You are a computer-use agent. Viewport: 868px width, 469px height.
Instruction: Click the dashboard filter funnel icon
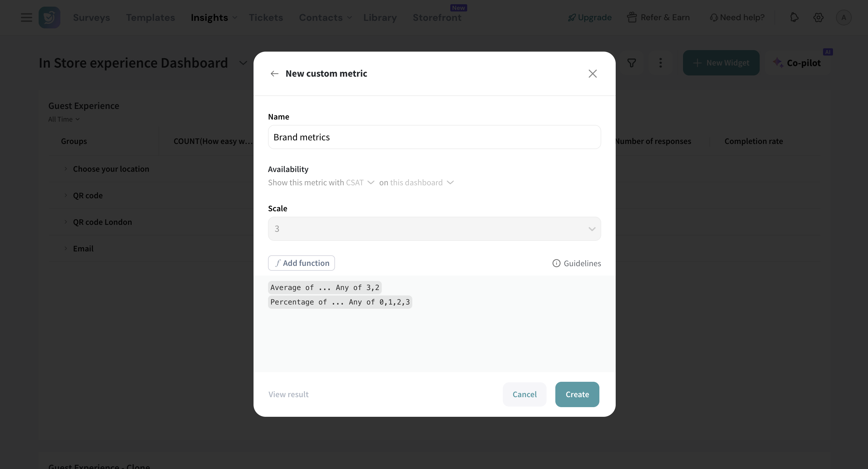click(x=631, y=63)
